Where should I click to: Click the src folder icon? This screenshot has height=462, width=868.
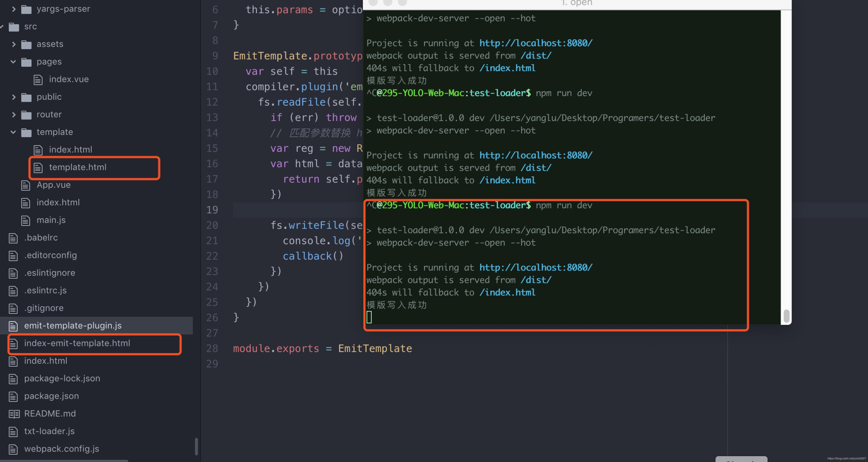coord(14,27)
